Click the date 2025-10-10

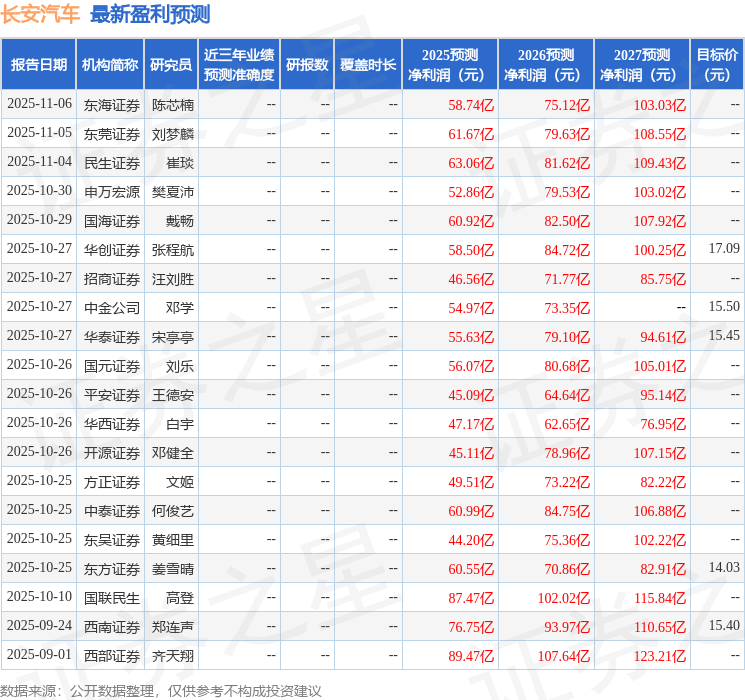[39, 596]
